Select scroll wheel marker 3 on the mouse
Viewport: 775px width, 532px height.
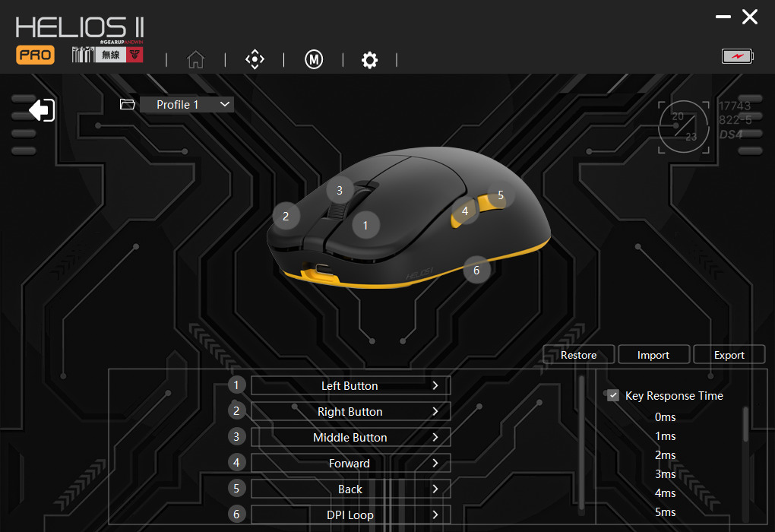(340, 190)
